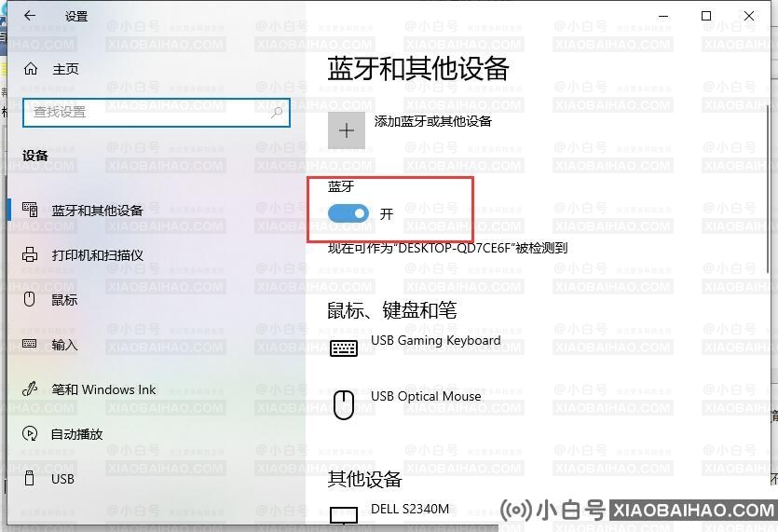Viewport: 778px width, 532px height.
Task: Open 输入 settings page
Action: 64,345
